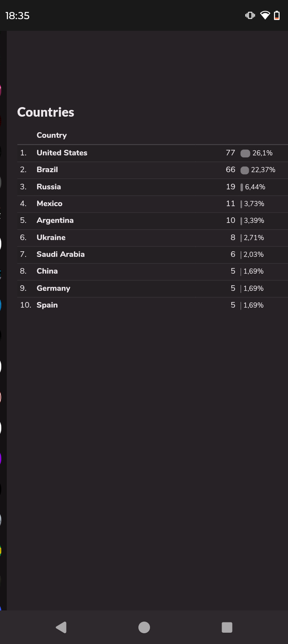288x644 pixels.
Task: Tap the Wi-Fi status icon
Action: [265, 16]
